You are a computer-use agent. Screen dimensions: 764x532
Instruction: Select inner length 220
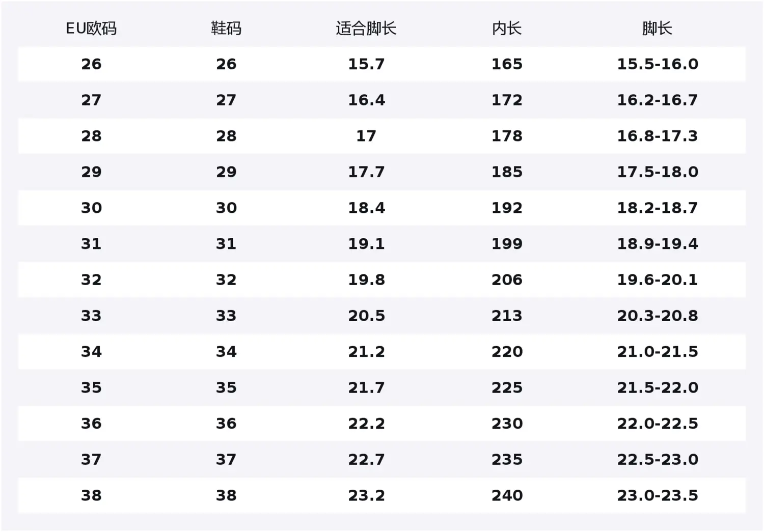click(507, 352)
